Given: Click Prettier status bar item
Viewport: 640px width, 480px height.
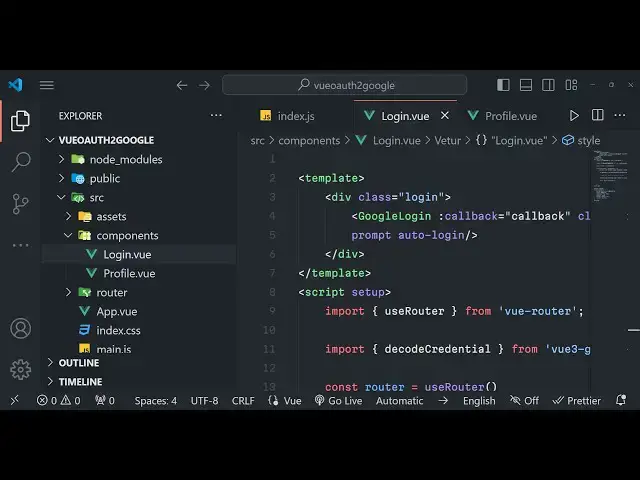Looking at the screenshot, I should coord(576,400).
